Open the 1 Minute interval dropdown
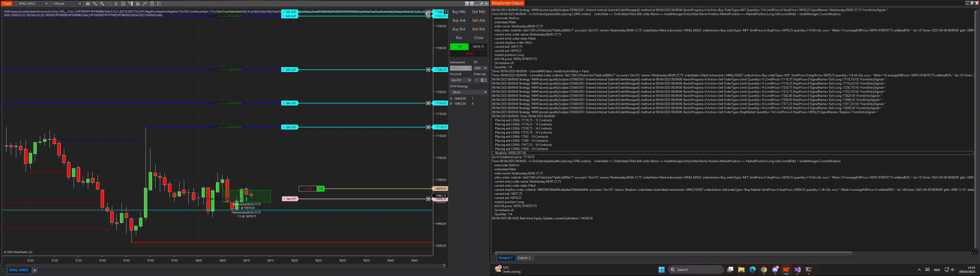Image resolution: width=980 pixels, height=276 pixels. [x=66, y=4]
